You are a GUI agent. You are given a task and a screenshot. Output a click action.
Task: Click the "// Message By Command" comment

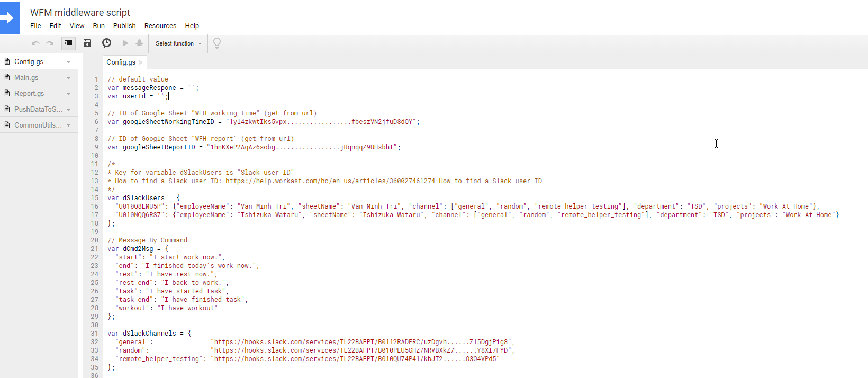[x=148, y=240]
